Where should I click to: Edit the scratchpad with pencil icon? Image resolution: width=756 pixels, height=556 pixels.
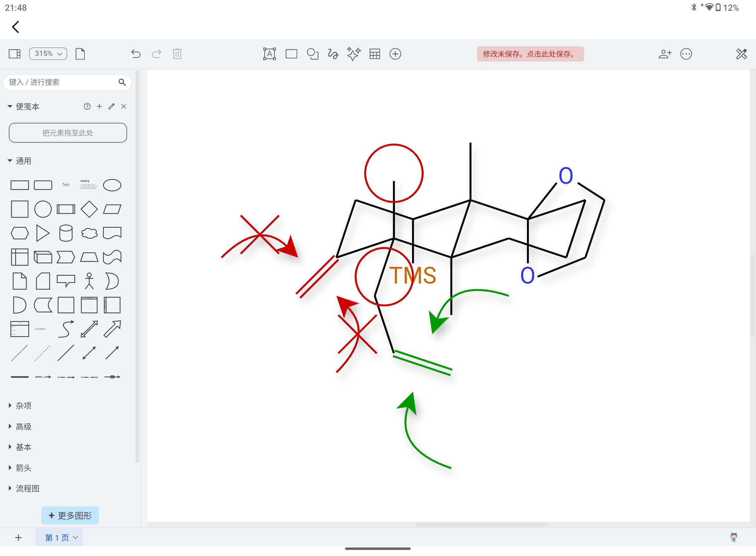tap(112, 106)
